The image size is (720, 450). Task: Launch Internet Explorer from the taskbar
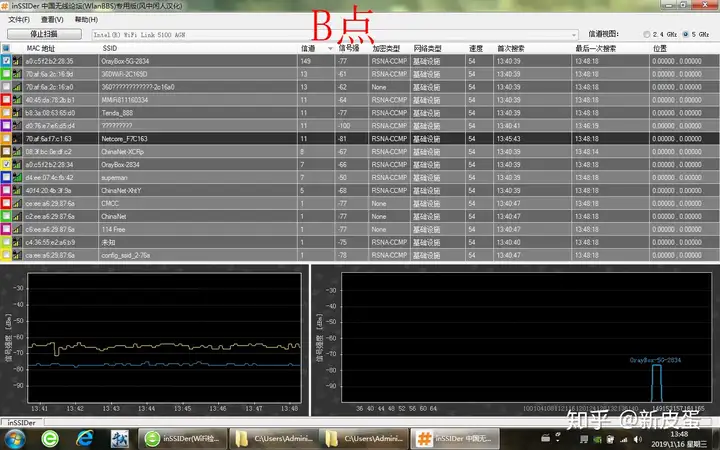pyautogui.click(x=85, y=439)
